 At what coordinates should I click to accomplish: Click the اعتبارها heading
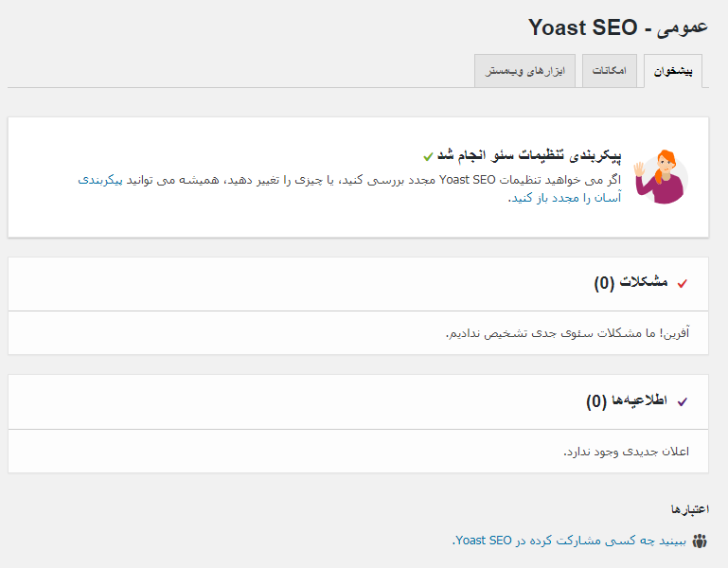[x=690, y=509]
